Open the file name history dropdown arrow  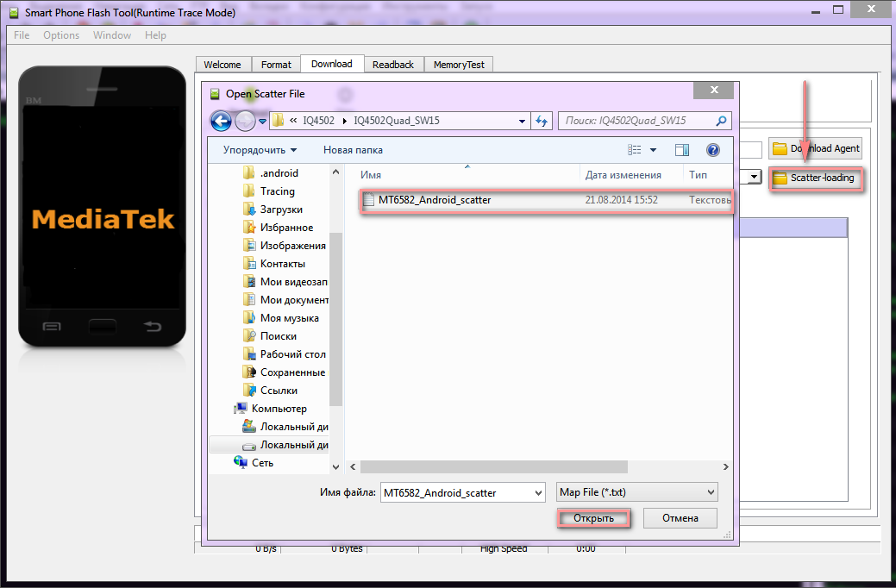(538, 492)
